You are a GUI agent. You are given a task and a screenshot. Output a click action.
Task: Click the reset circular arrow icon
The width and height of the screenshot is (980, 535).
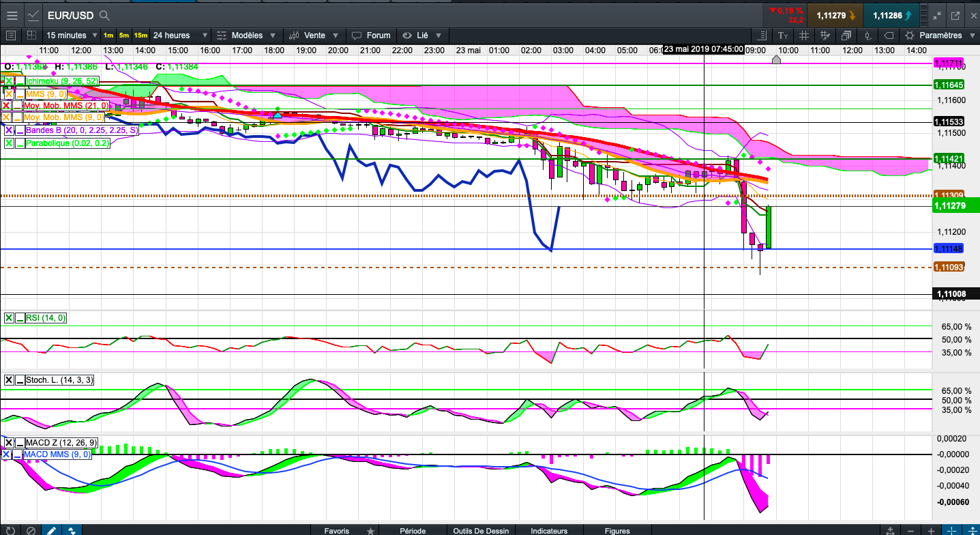10,530
